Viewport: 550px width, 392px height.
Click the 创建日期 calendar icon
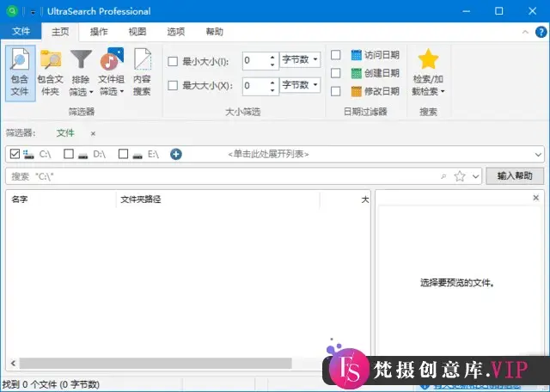[x=356, y=73]
